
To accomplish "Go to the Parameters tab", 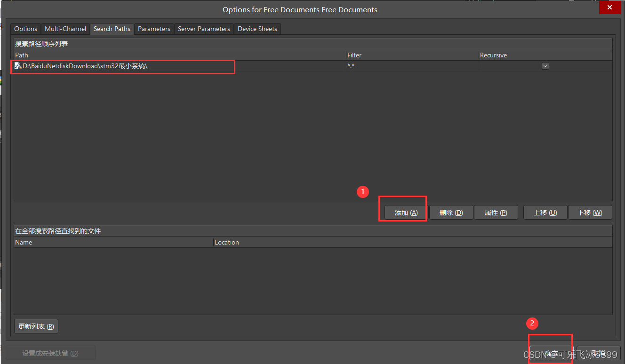I will click(x=154, y=29).
